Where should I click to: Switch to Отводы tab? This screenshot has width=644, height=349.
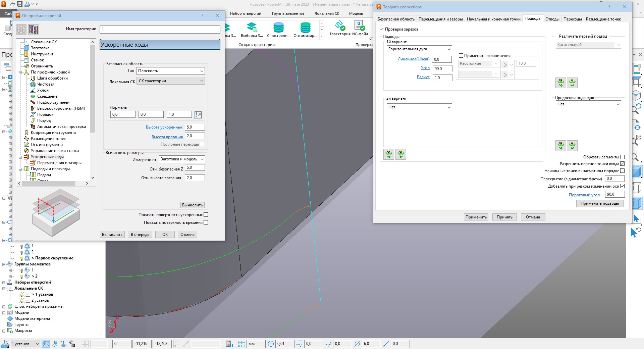(x=552, y=19)
